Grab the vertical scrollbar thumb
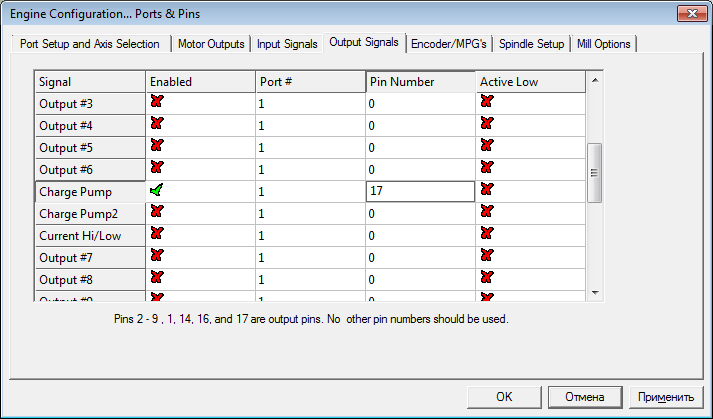The image size is (713, 419). [594, 173]
